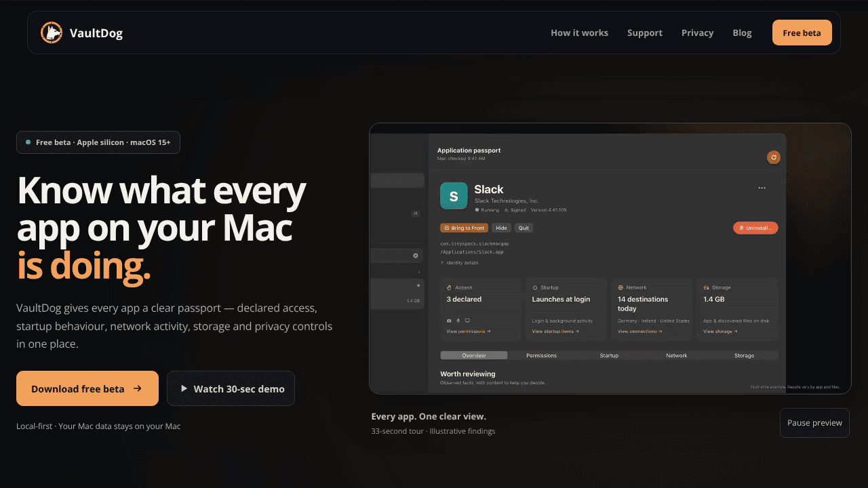Viewport: 868px width, 488px height.
Task: Click the camera icon in Access card
Action: pyautogui.click(x=449, y=321)
